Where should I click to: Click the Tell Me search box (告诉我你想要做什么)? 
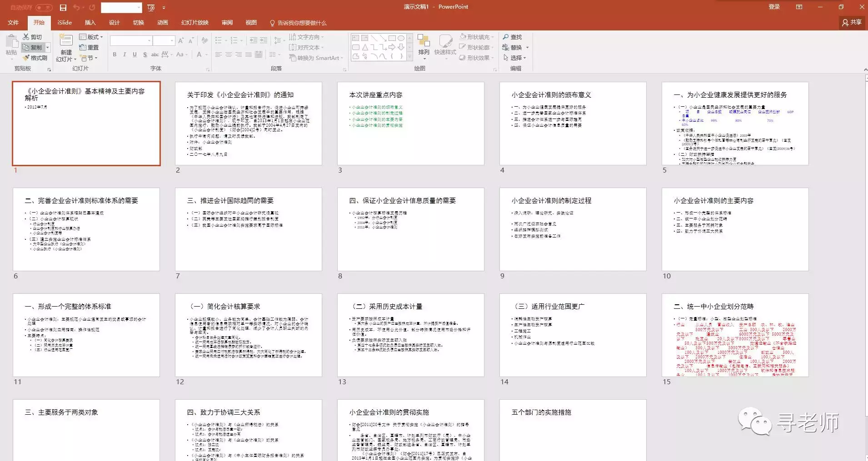pos(298,23)
